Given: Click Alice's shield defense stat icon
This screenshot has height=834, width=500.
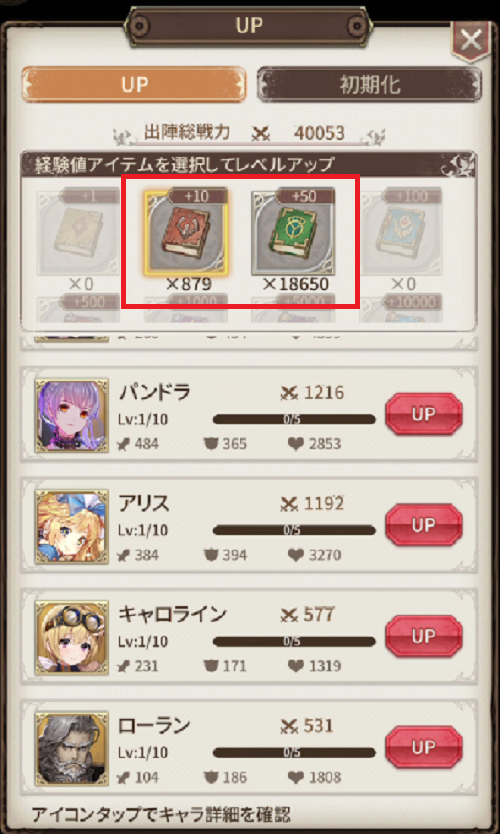Looking at the screenshot, I should pos(211,555).
